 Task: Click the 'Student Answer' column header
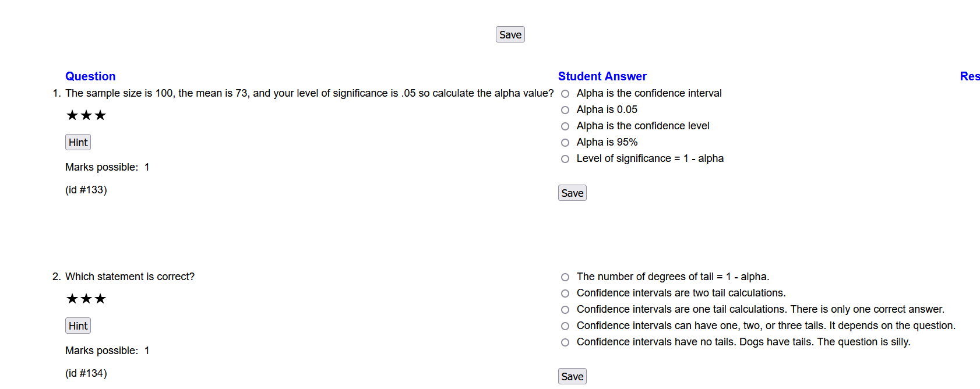point(602,76)
